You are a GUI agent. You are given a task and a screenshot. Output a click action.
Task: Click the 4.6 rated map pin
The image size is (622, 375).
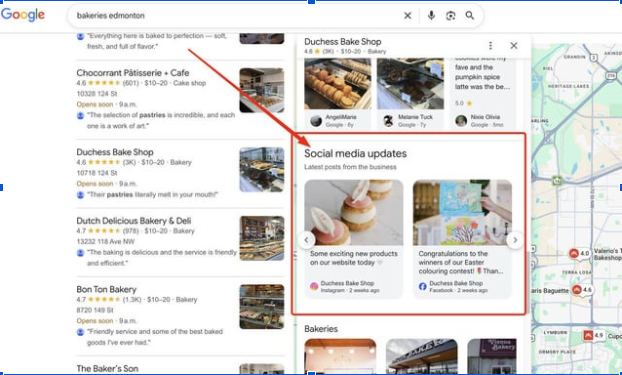coord(583,290)
